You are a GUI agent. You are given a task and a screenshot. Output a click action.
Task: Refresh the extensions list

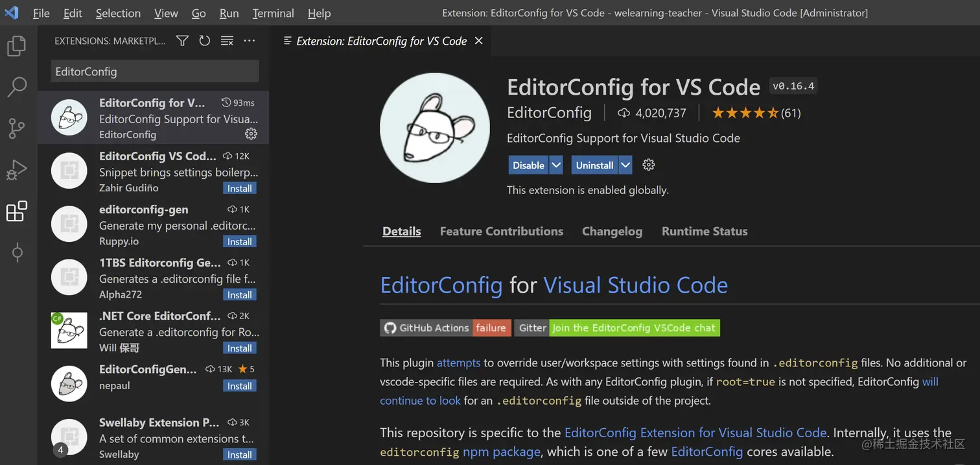pos(205,41)
